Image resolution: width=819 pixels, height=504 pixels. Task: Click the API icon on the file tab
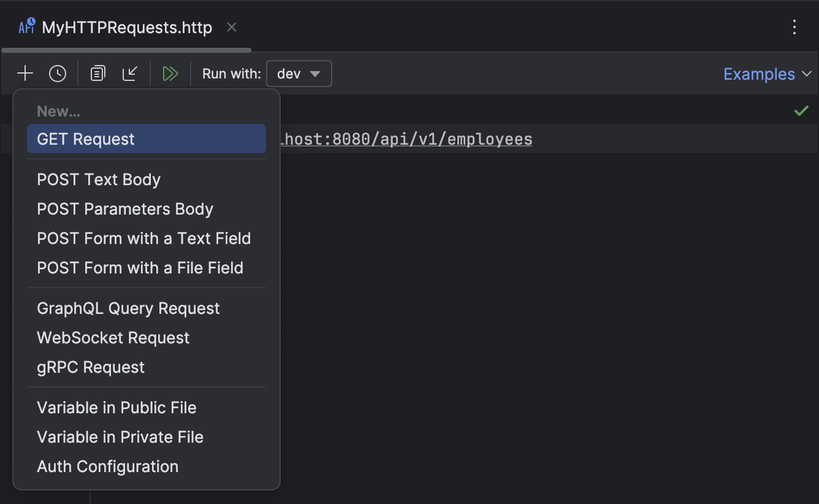click(x=26, y=27)
